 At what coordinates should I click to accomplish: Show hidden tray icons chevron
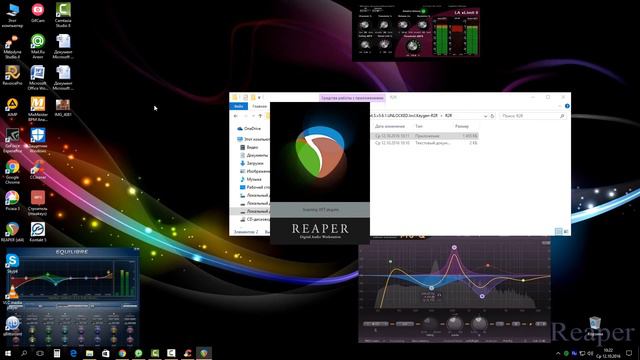(558, 353)
